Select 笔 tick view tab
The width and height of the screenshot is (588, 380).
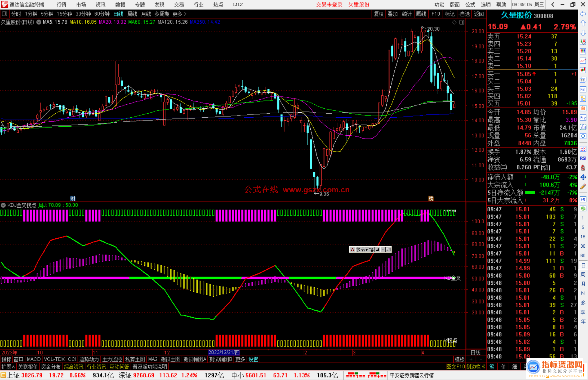(492, 367)
